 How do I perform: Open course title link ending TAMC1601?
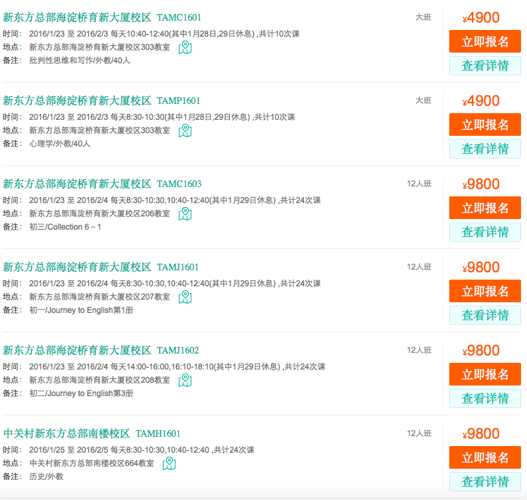click(x=102, y=17)
